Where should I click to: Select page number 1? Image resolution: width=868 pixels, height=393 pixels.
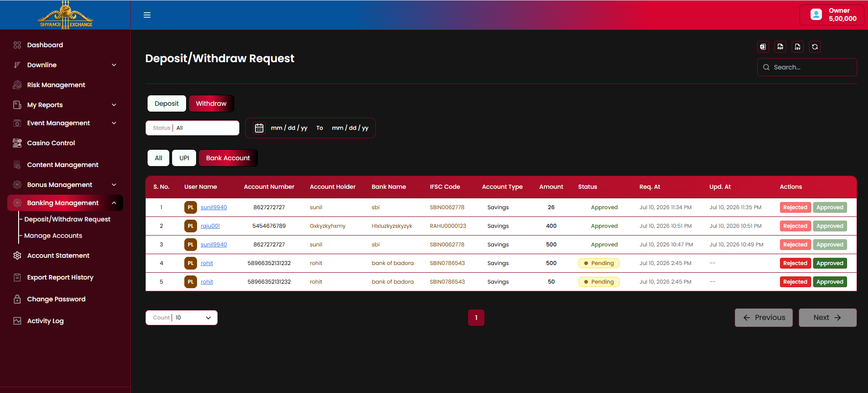476,318
